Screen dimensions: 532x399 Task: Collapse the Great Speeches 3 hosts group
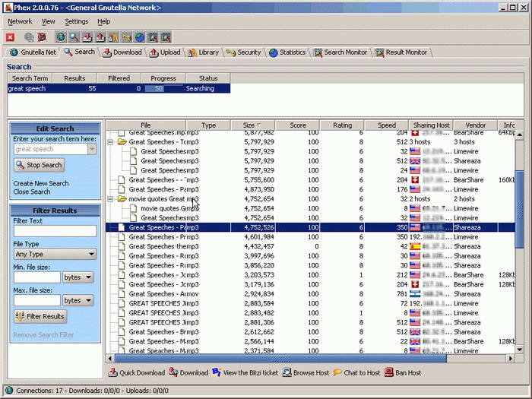pyautogui.click(x=110, y=142)
